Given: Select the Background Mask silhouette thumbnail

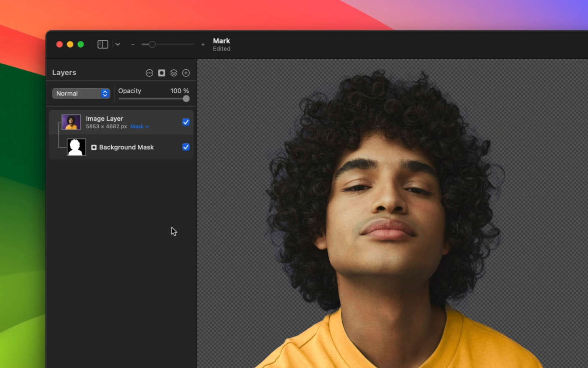Looking at the screenshot, I should pos(76,147).
